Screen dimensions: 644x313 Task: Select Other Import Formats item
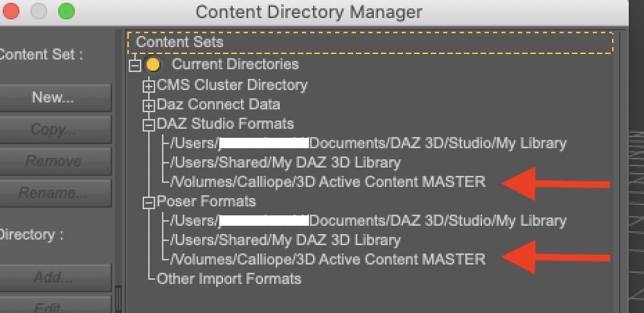229,279
